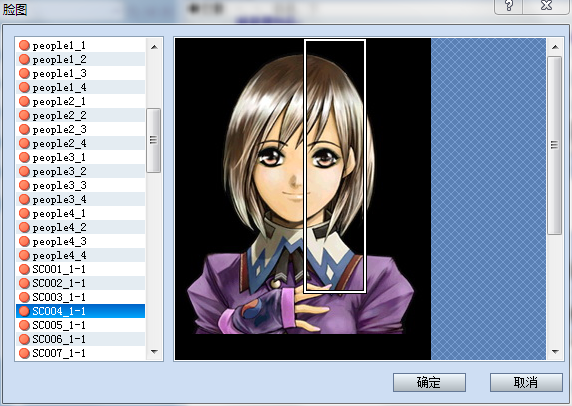Click the preview pane scrollbar thumb

coord(555,145)
